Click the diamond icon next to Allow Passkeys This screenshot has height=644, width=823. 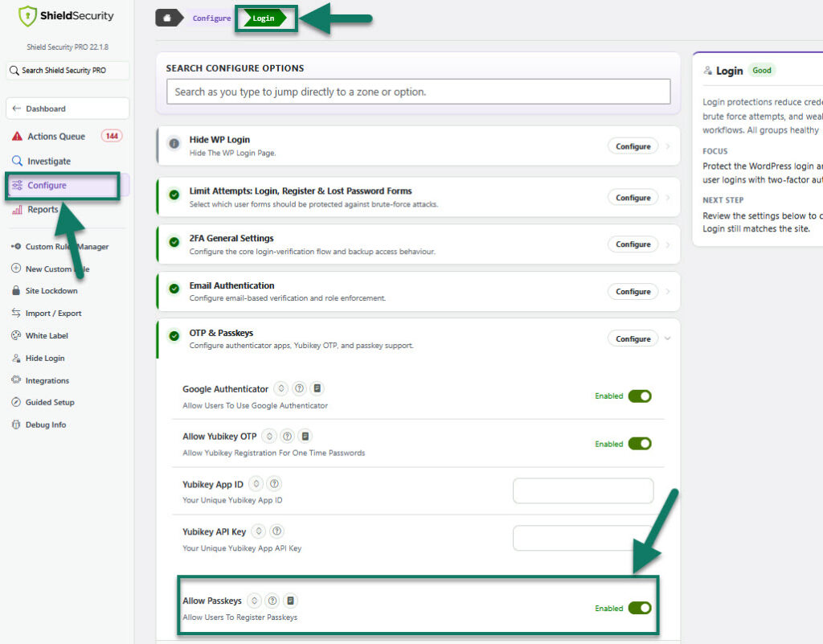(x=254, y=601)
